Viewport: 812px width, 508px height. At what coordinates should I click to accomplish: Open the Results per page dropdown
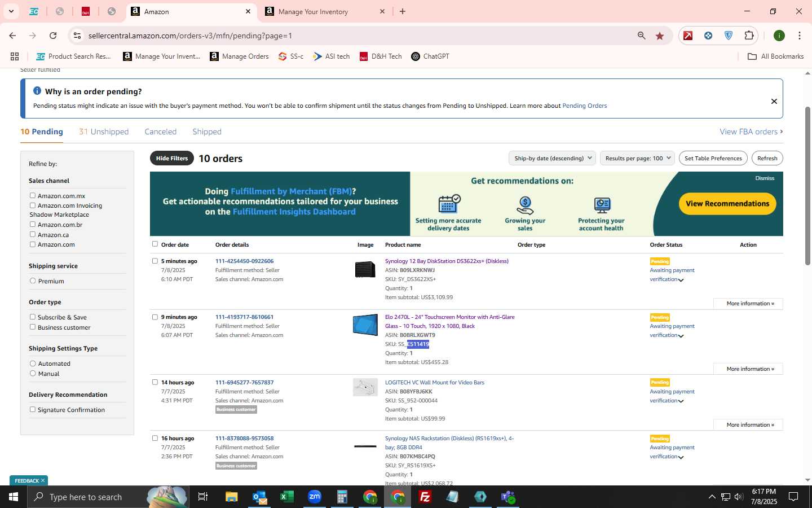[638, 158]
